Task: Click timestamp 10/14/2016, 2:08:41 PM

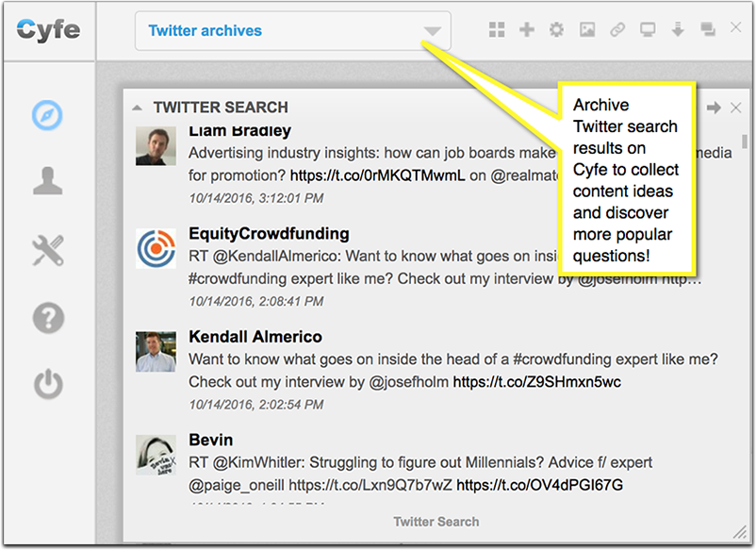Action: [x=256, y=302]
